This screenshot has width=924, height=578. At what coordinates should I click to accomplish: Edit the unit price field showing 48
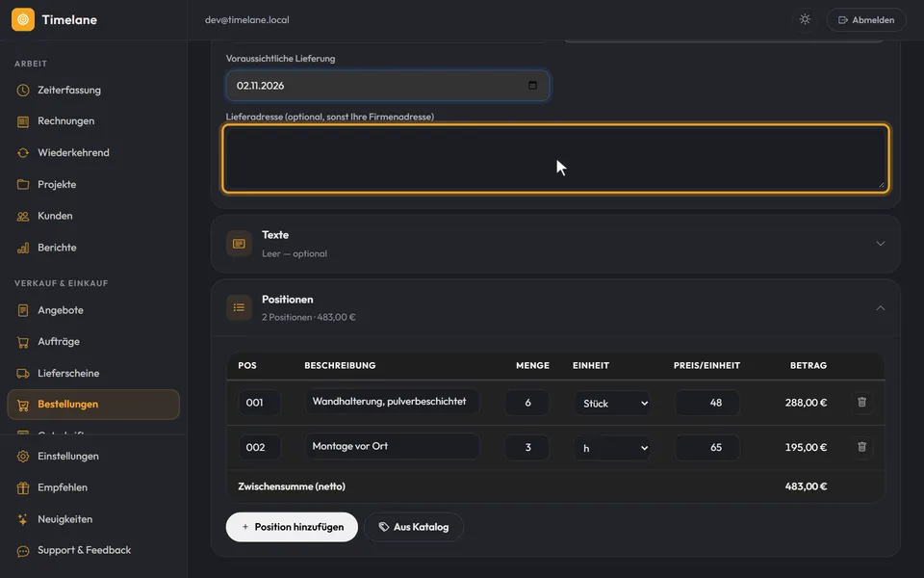[x=707, y=403]
